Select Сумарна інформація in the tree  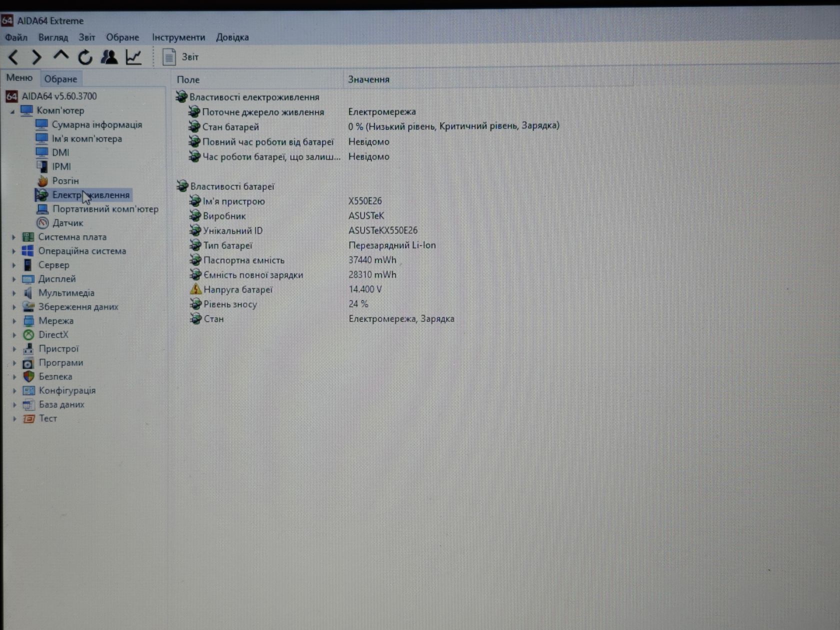97,124
